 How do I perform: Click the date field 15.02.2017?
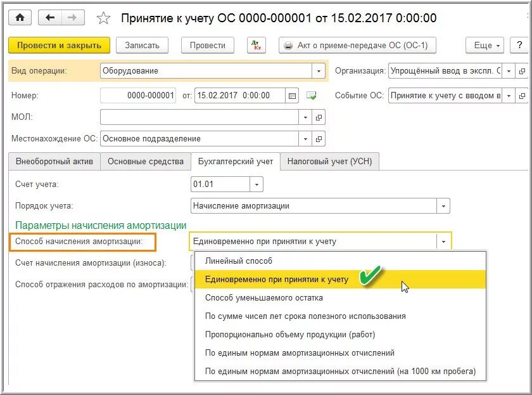[x=240, y=96]
